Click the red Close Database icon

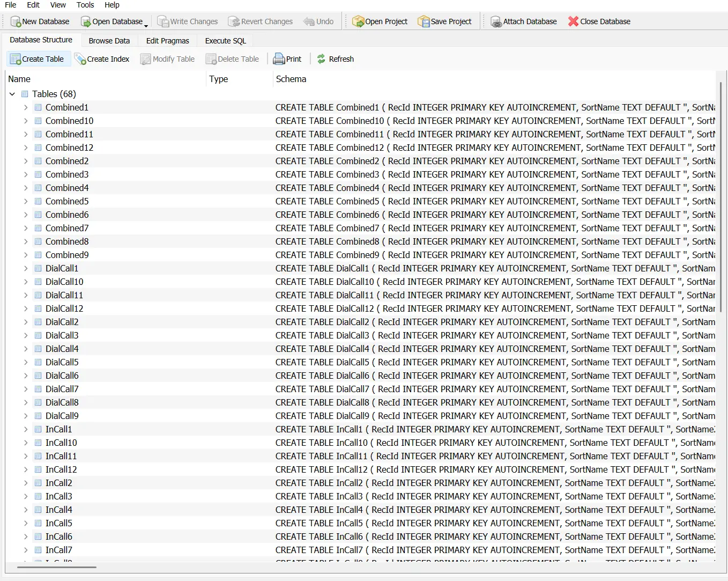pyautogui.click(x=573, y=21)
